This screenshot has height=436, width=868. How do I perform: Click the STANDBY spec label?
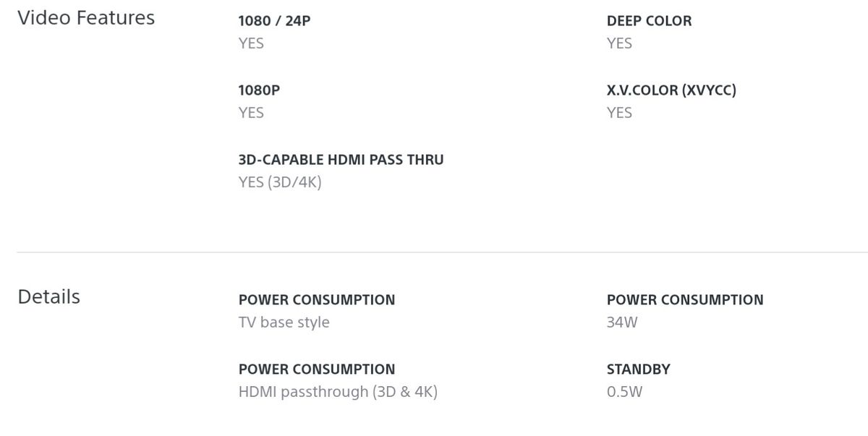[x=638, y=369]
